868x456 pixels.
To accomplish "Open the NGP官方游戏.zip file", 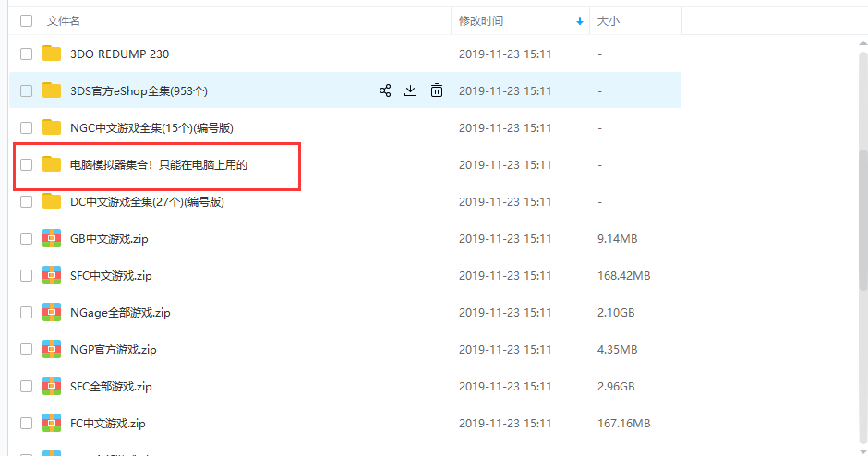I will point(113,349).
